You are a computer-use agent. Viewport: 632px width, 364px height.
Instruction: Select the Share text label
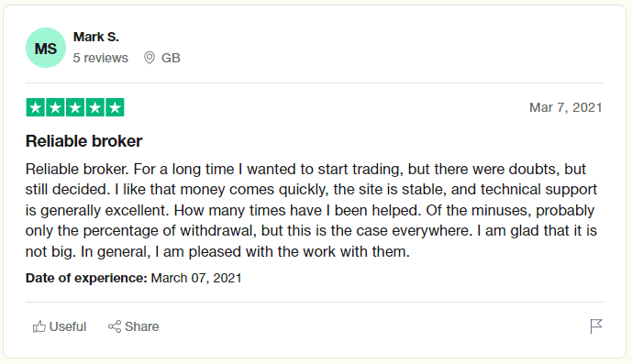click(142, 326)
